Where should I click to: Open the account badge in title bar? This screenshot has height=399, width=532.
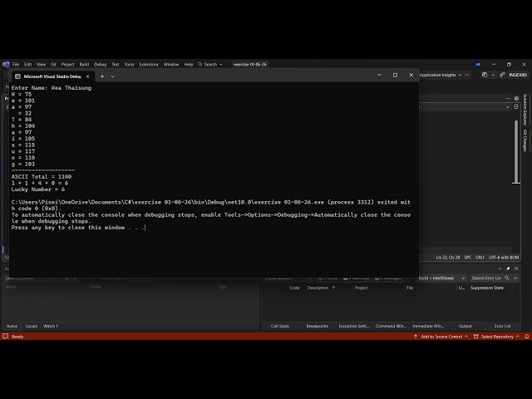478,64
